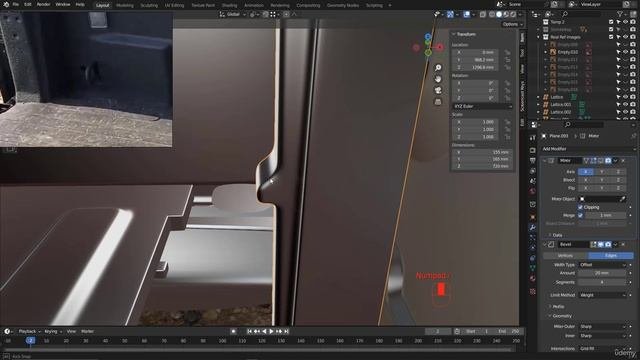This screenshot has height=360, width=640.
Task: Open the Render properties tab icon
Action: click(x=533, y=150)
